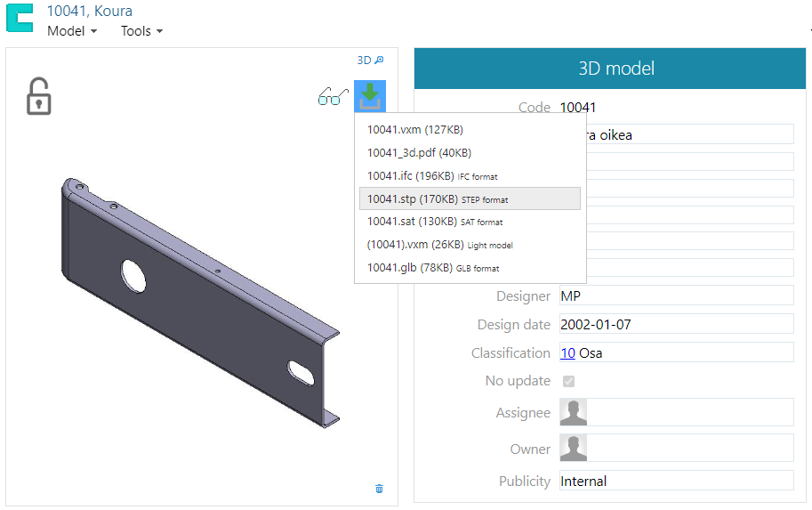This screenshot has height=510, width=812.
Task: Click the Assignee avatar icon
Action: [x=573, y=412]
